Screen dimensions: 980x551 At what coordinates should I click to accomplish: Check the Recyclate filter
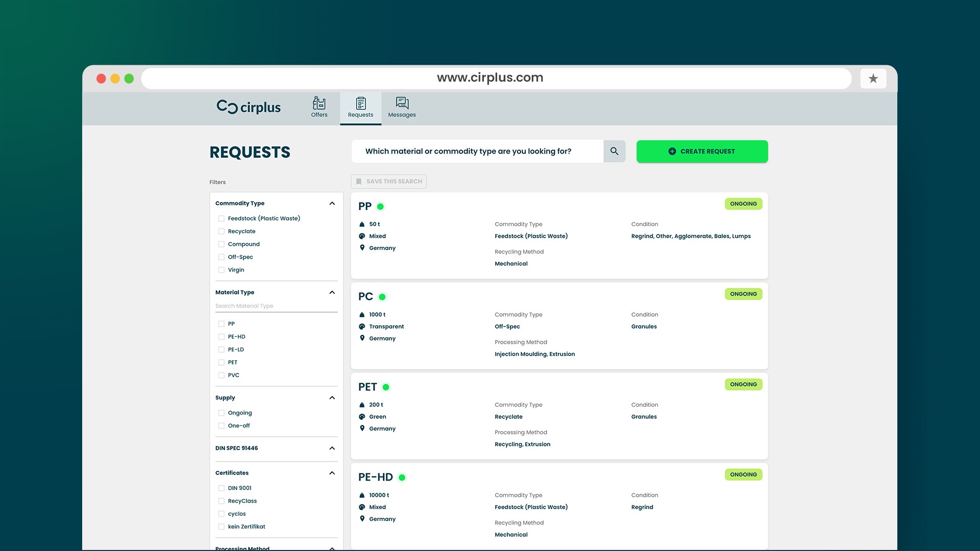click(222, 231)
